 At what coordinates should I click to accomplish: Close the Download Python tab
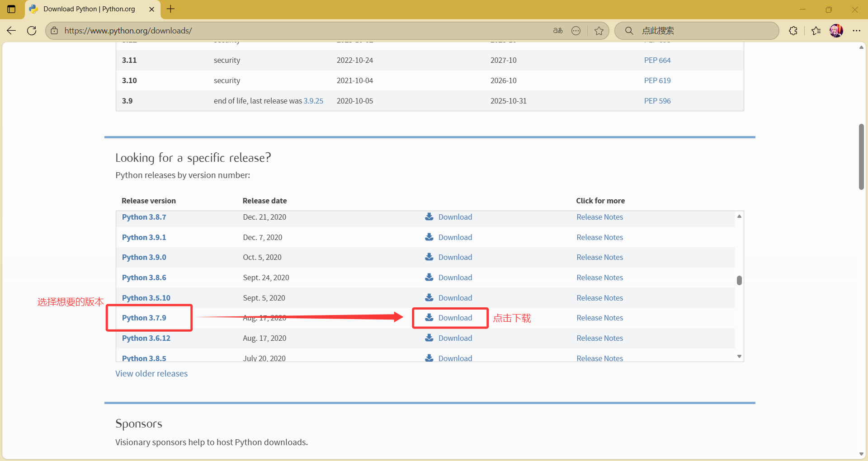click(152, 9)
